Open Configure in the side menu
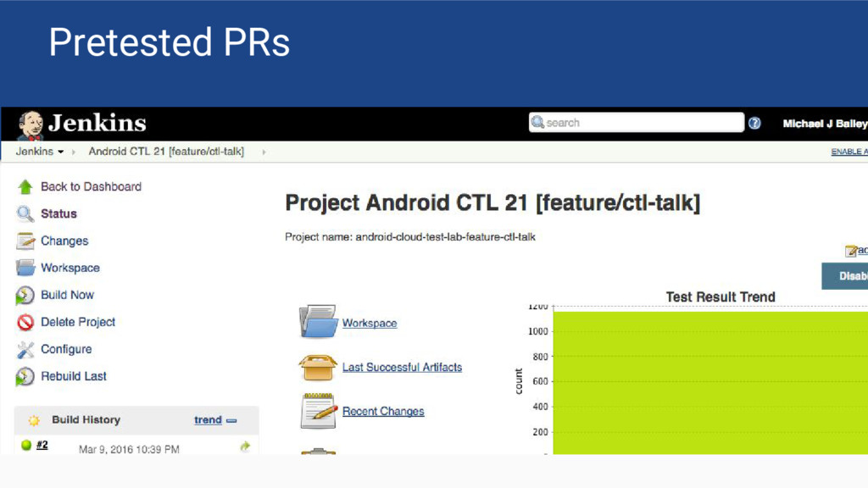This screenshot has height=488, width=868. click(x=66, y=349)
